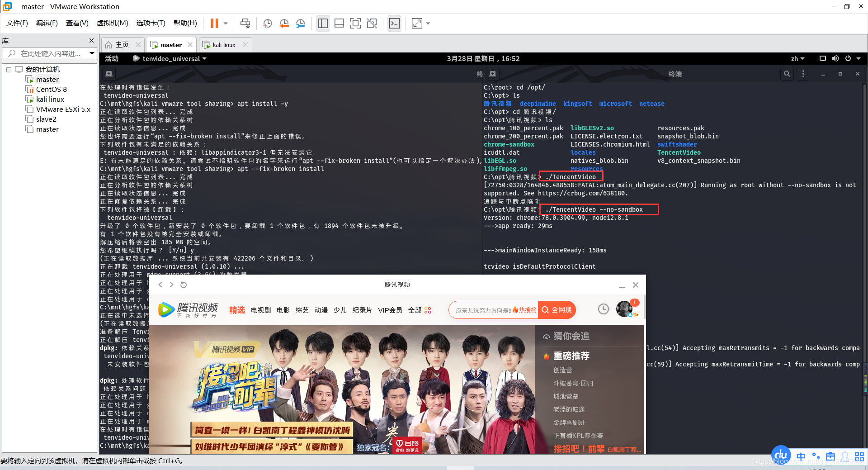The height and width of the screenshot is (470, 868).
Task: Open stretch display dropdown arrow
Action: click(428, 23)
